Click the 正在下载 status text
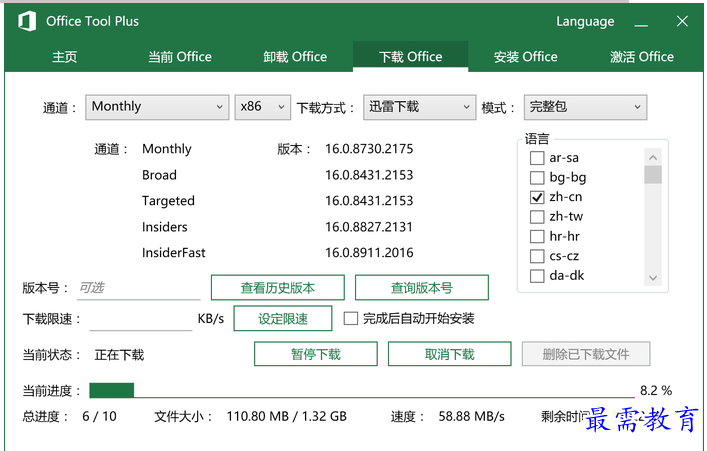 coord(119,355)
